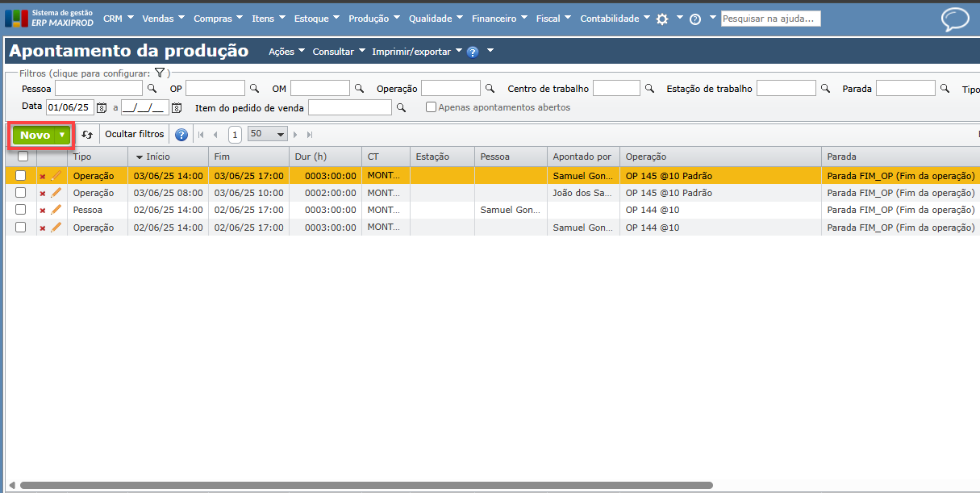The image size is (980, 493).
Task: Click the Data start field 01/06/25
Action: point(70,107)
